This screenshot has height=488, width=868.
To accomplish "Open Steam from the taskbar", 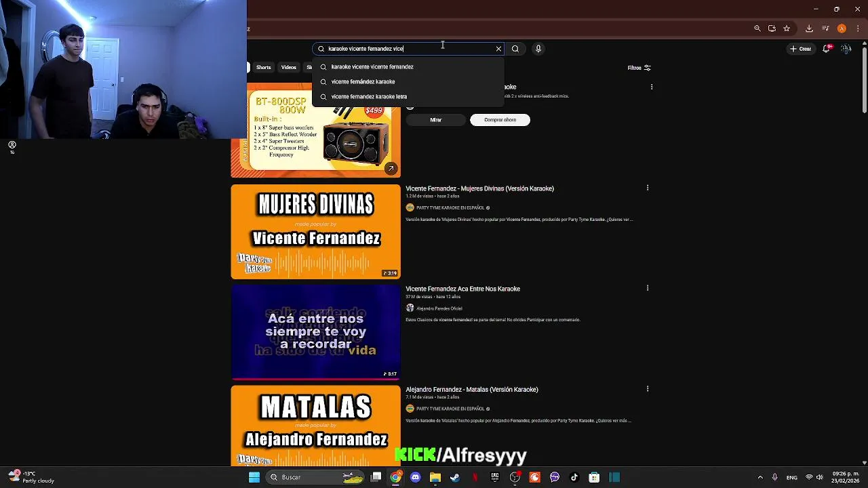I will pos(455,477).
